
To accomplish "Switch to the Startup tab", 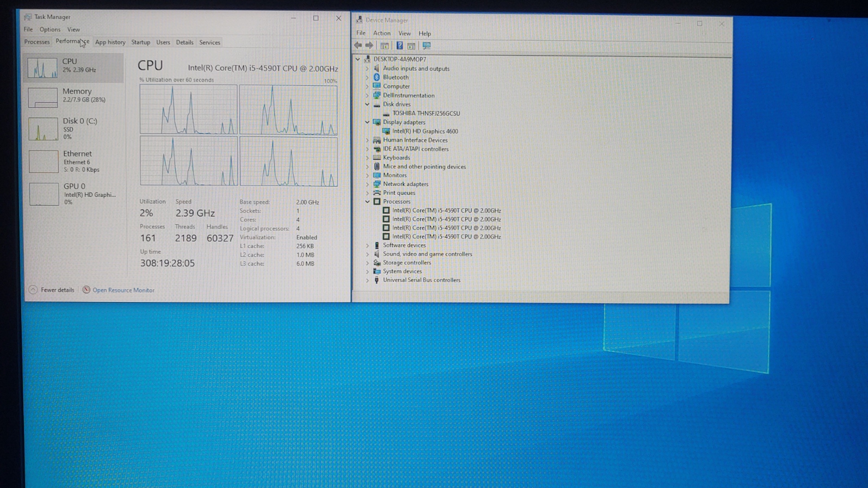I will (140, 42).
